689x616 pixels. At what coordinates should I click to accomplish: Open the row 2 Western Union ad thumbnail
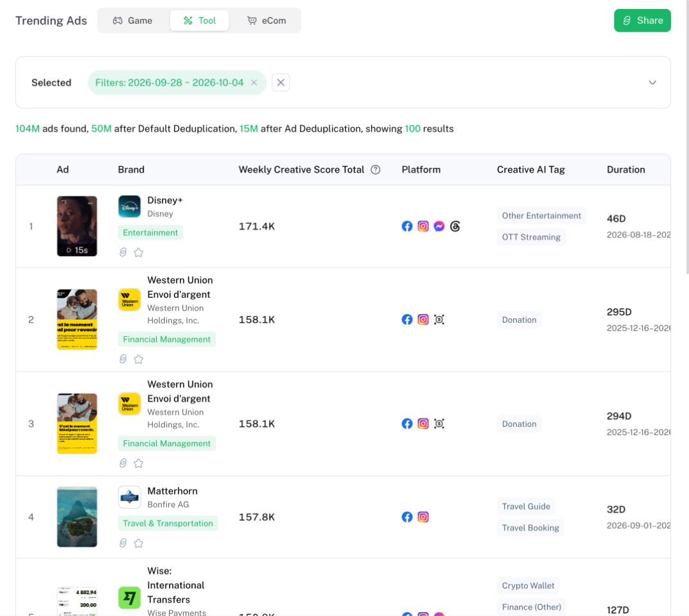(x=77, y=320)
